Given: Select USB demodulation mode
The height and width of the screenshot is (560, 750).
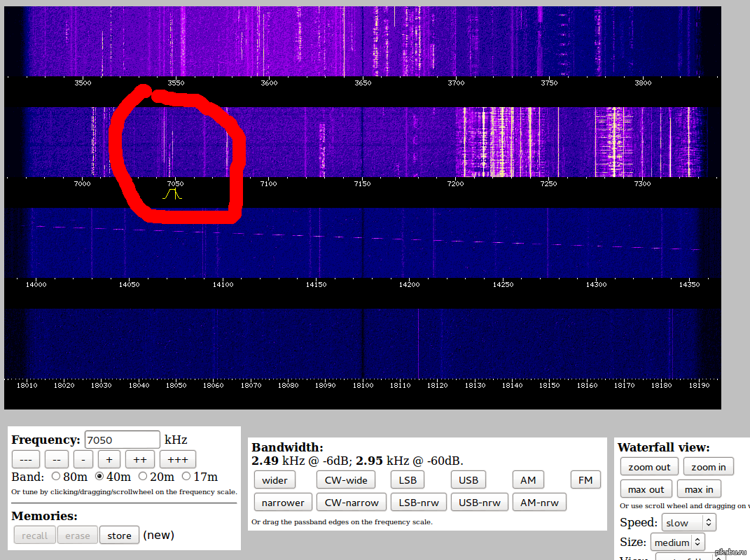Looking at the screenshot, I should coord(468,479).
